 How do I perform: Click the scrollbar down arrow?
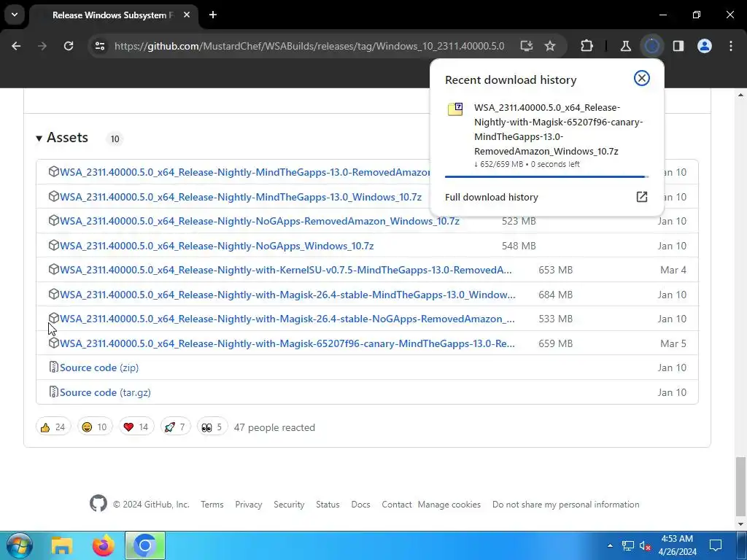[x=740, y=524]
